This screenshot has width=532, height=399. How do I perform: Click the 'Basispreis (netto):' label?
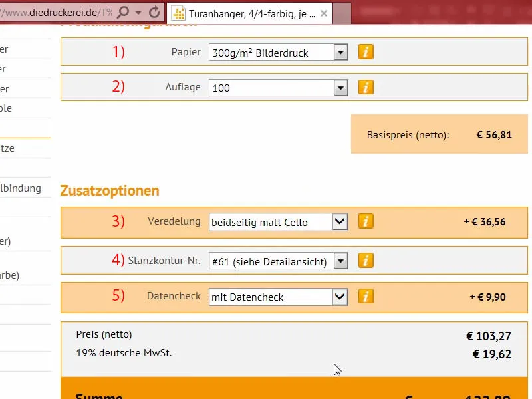pyautogui.click(x=408, y=135)
